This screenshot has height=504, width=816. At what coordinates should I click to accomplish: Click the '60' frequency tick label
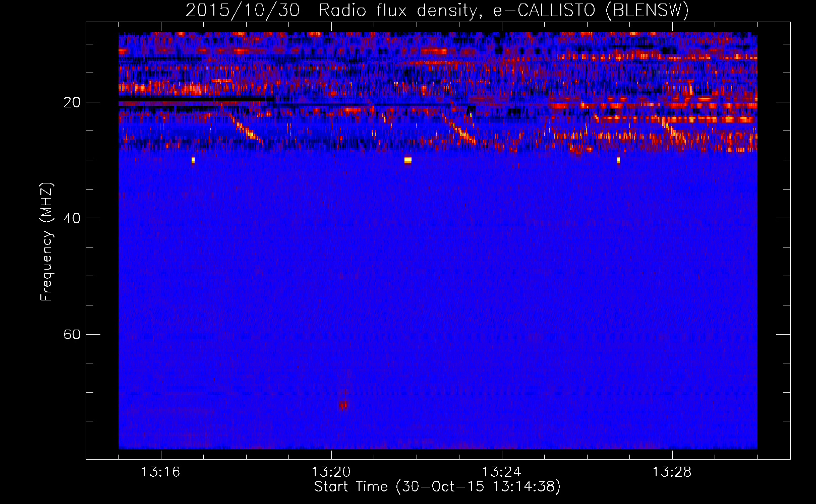(x=72, y=335)
